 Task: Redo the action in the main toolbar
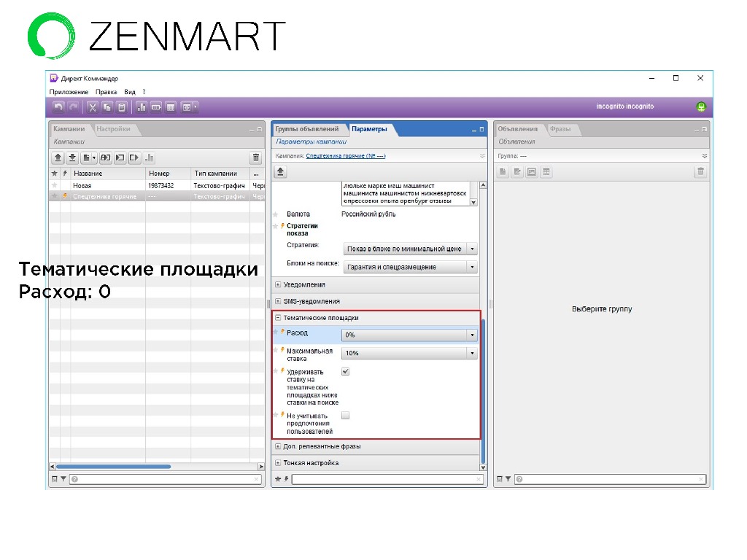74,107
